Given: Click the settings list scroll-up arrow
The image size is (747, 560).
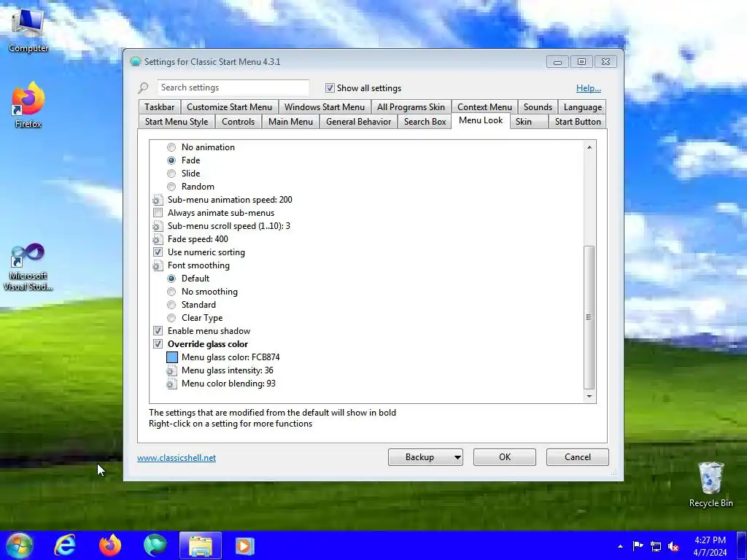Looking at the screenshot, I should click(589, 147).
